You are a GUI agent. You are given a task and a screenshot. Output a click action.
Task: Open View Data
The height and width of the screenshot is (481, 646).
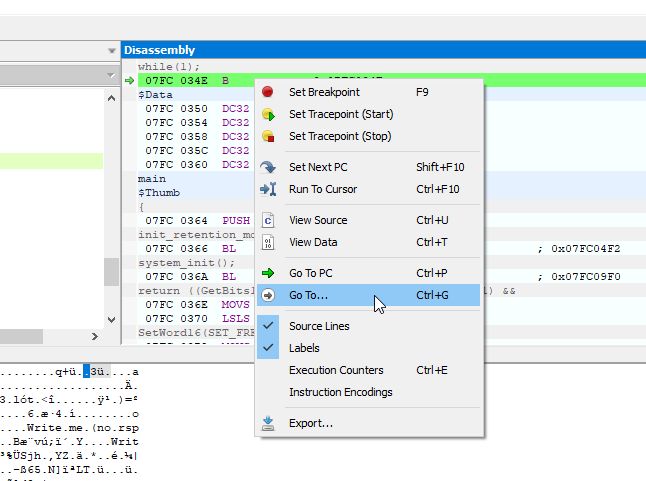click(x=369, y=243)
